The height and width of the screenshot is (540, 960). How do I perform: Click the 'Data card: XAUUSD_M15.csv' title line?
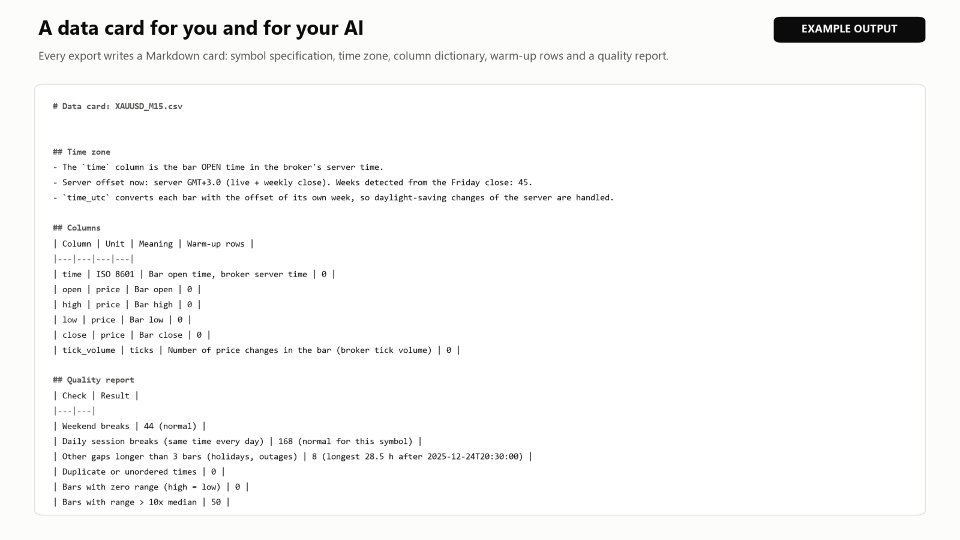(118, 106)
